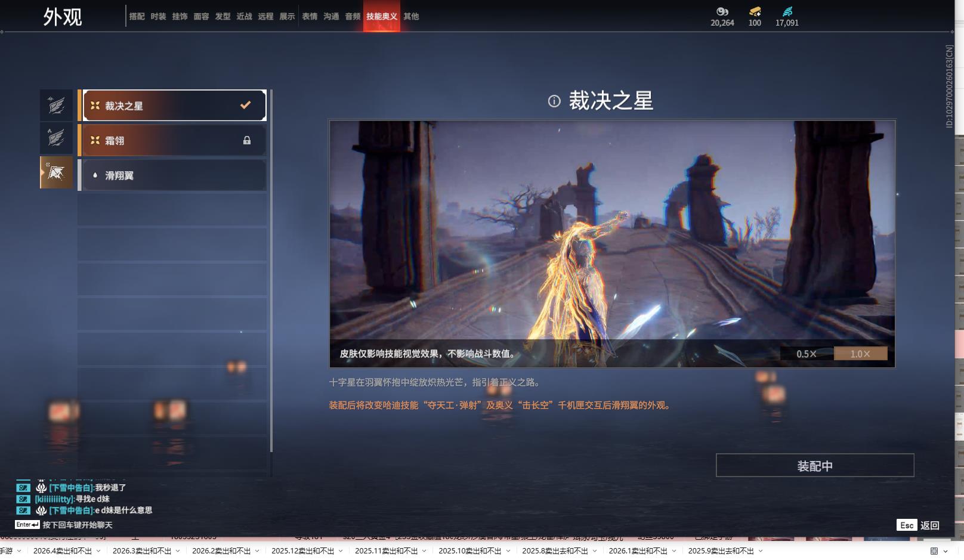Switch to the 时装 tab
The height and width of the screenshot is (560, 964).
click(x=158, y=17)
